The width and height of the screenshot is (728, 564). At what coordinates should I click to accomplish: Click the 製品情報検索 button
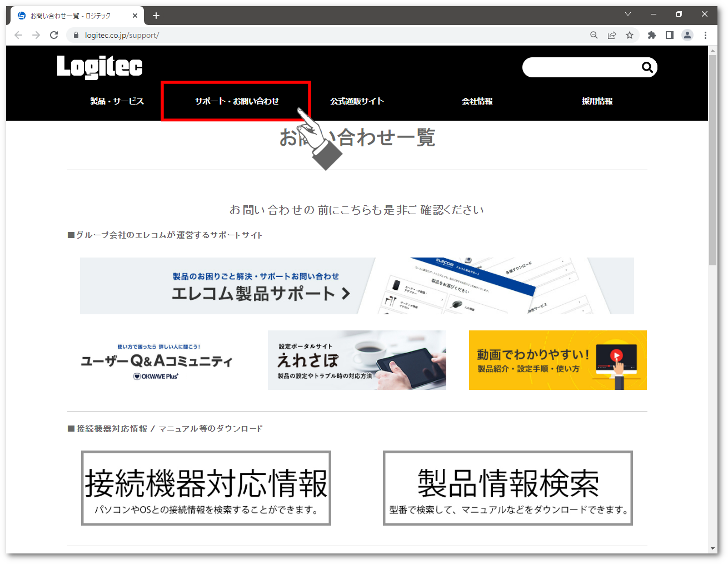[508, 488]
